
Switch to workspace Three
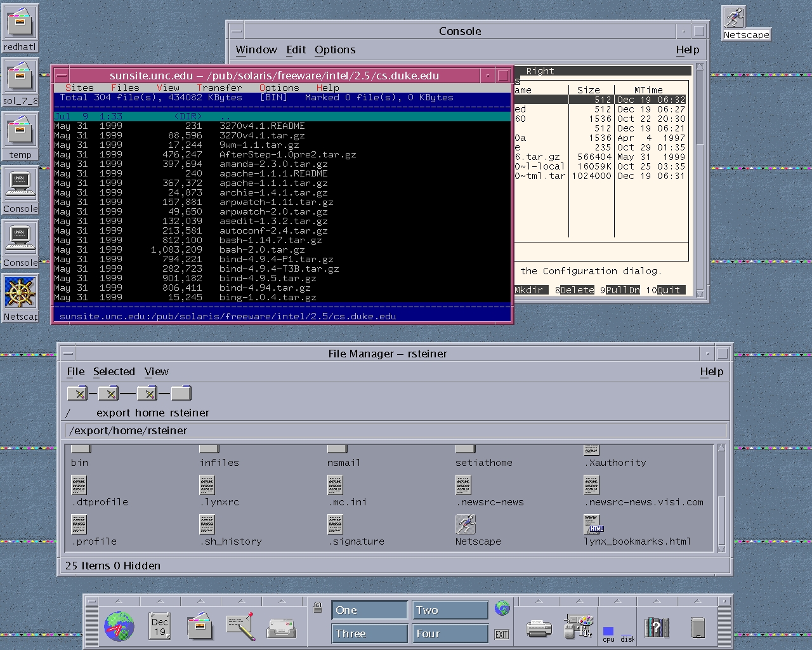pyautogui.click(x=369, y=633)
